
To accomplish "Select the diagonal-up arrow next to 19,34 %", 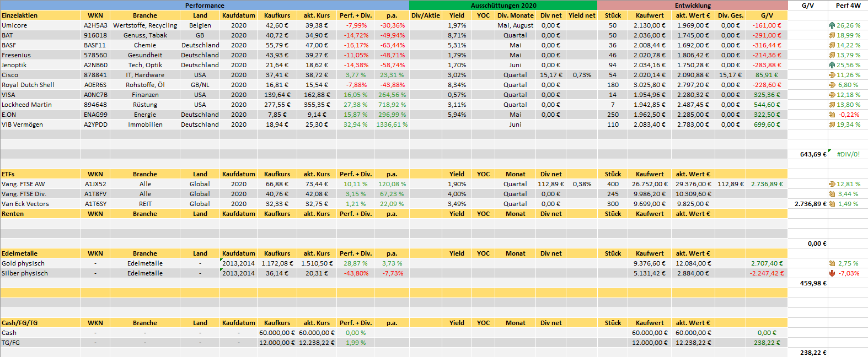I will click(x=832, y=125).
